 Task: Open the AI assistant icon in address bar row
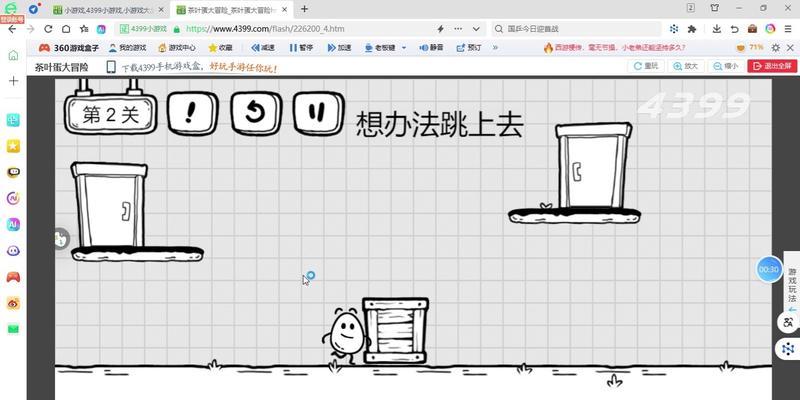(x=101, y=29)
